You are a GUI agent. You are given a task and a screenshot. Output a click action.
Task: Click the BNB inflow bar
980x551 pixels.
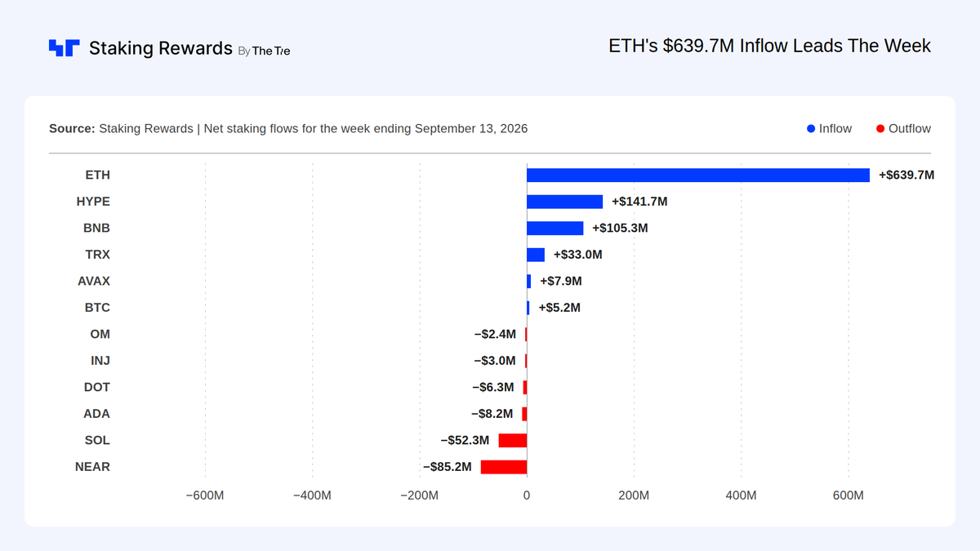pyautogui.click(x=555, y=228)
